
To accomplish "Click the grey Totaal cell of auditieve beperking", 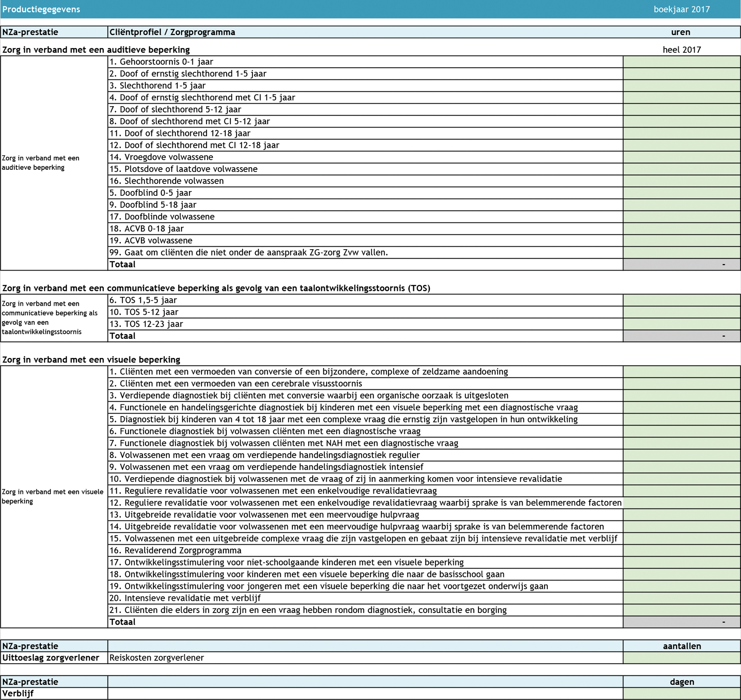I will coord(681,264).
